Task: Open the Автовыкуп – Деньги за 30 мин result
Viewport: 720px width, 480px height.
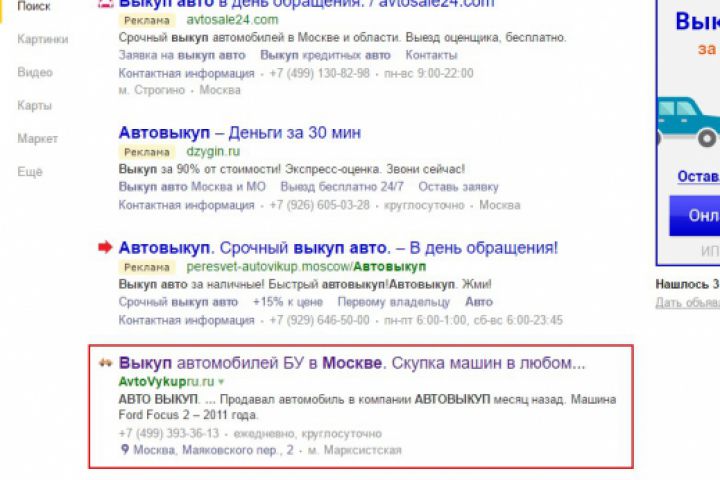Action: [240, 133]
